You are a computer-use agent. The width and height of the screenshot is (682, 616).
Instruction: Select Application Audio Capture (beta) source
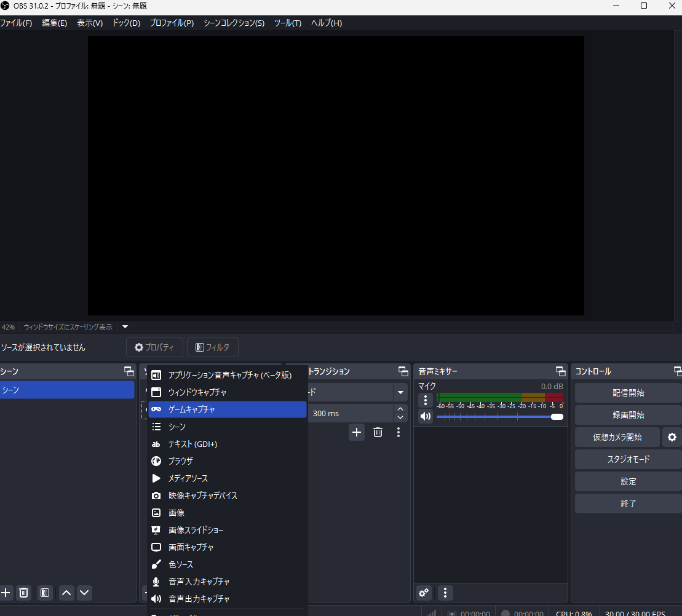(228, 375)
